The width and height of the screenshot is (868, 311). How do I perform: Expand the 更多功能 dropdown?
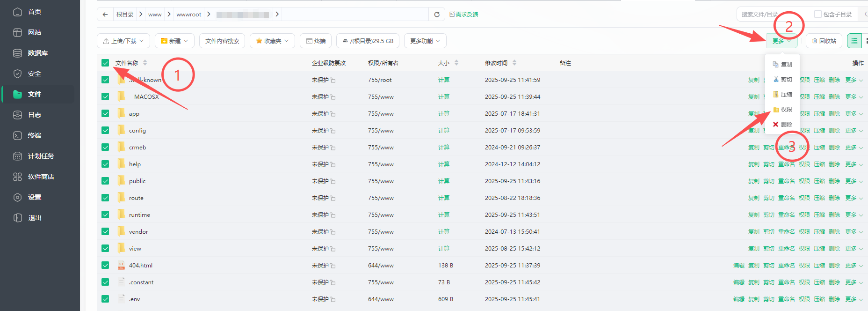[425, 41]
